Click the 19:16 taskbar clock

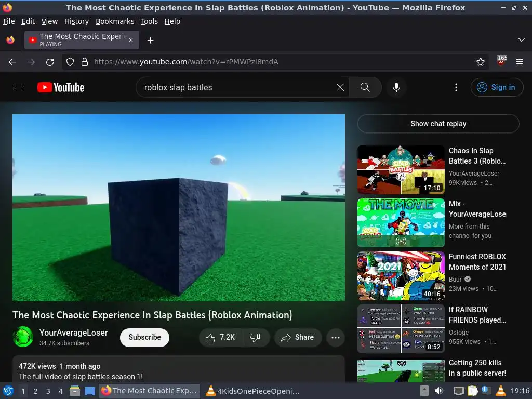520,391
